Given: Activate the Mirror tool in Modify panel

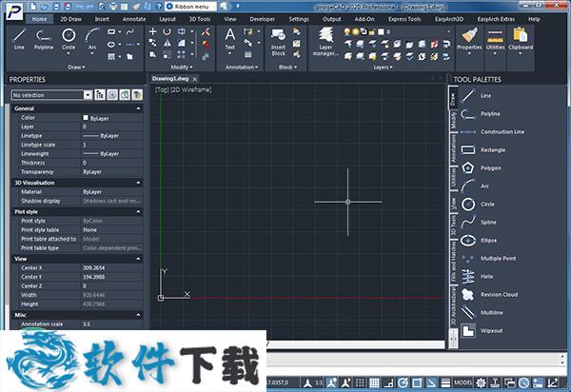Looking at the screenshot, I should coord(167,44).
